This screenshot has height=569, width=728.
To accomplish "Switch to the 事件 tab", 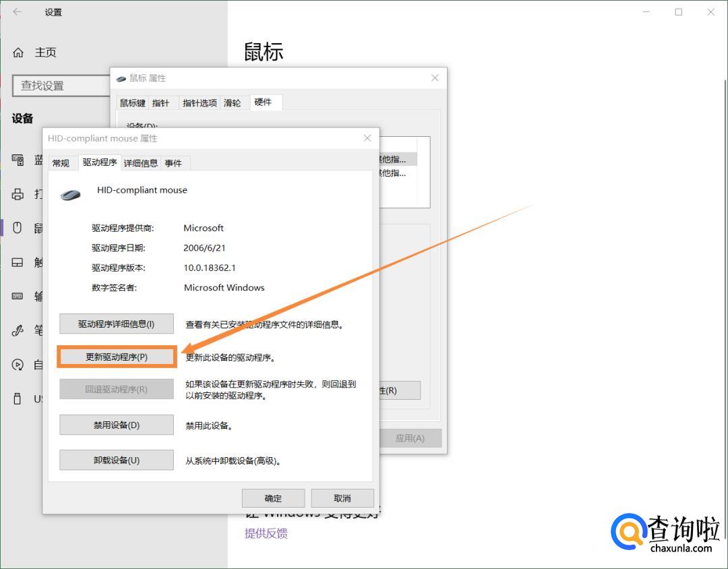I will coord(173,163).
